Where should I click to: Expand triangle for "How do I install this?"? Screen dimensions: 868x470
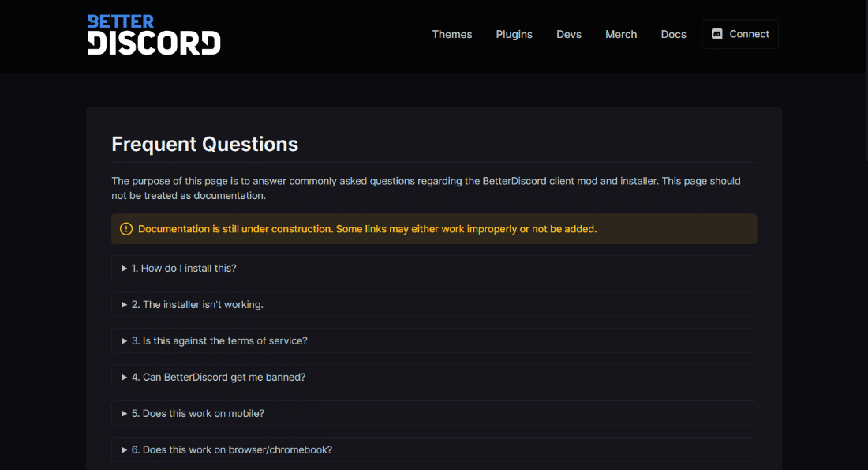(x=124, y=269)
